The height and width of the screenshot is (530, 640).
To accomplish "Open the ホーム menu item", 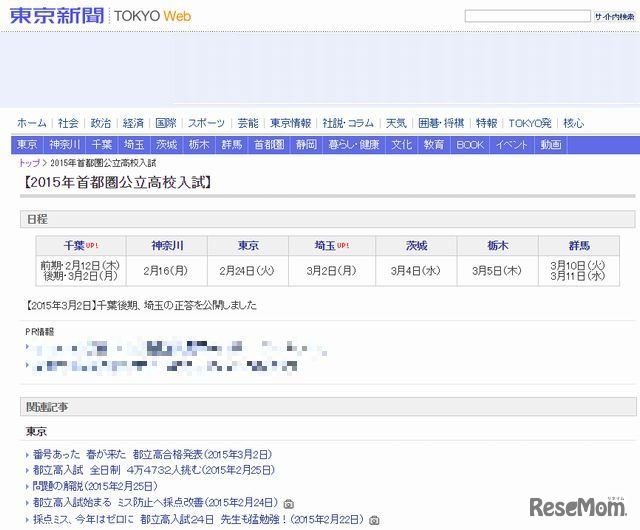I will coord(31,123).
